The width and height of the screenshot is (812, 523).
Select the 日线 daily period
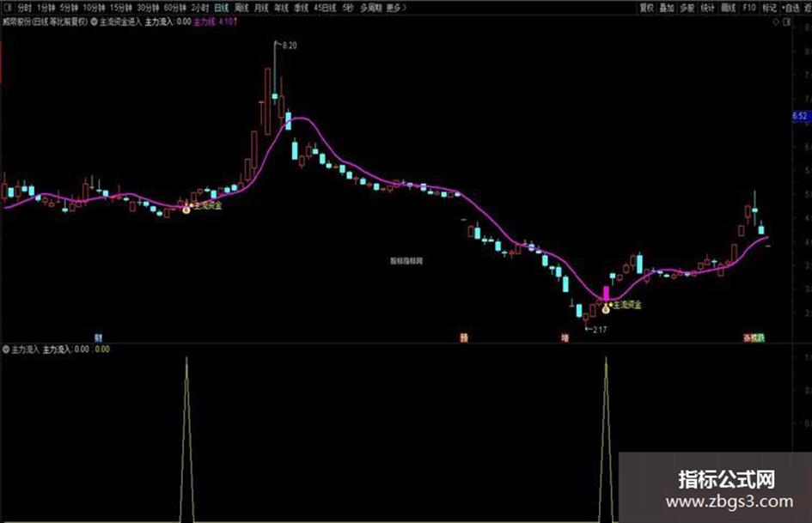[221, 8]
